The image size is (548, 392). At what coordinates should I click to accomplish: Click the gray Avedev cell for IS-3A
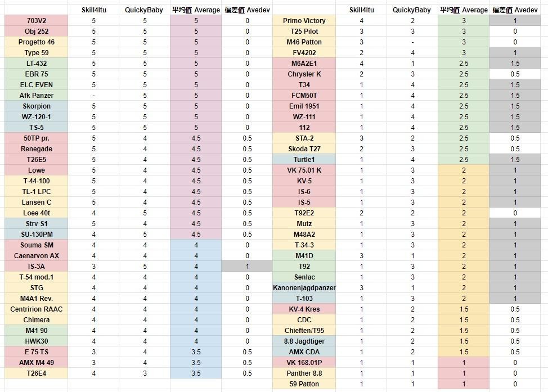coord(247,267)
